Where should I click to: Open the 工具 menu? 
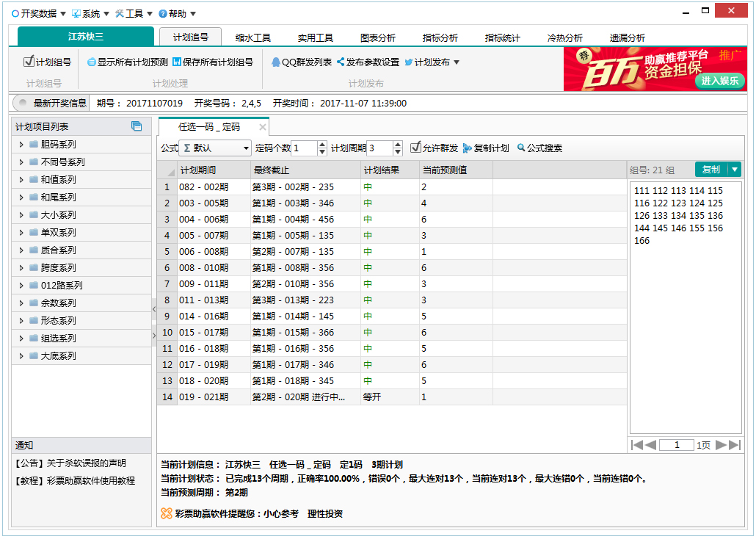[134, 13]
